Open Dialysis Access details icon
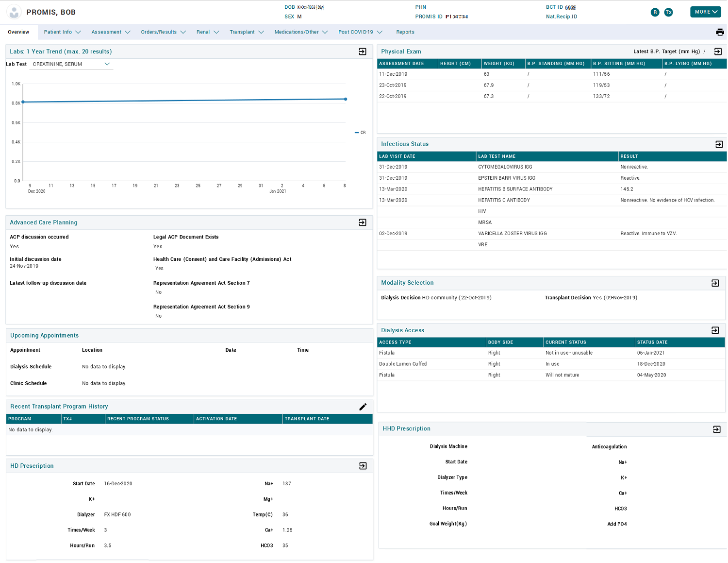The width and height of the screenshot is (728, 563). (715, 330)
